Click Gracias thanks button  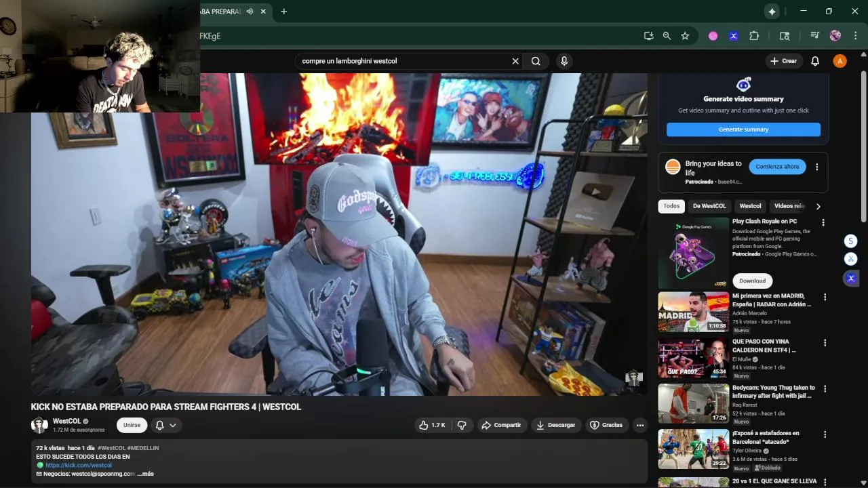pos(606,425)
